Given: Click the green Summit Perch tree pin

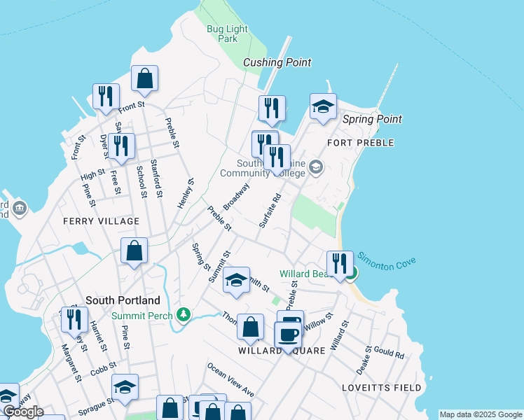Looking at the screenshot, I should point(184,315).
